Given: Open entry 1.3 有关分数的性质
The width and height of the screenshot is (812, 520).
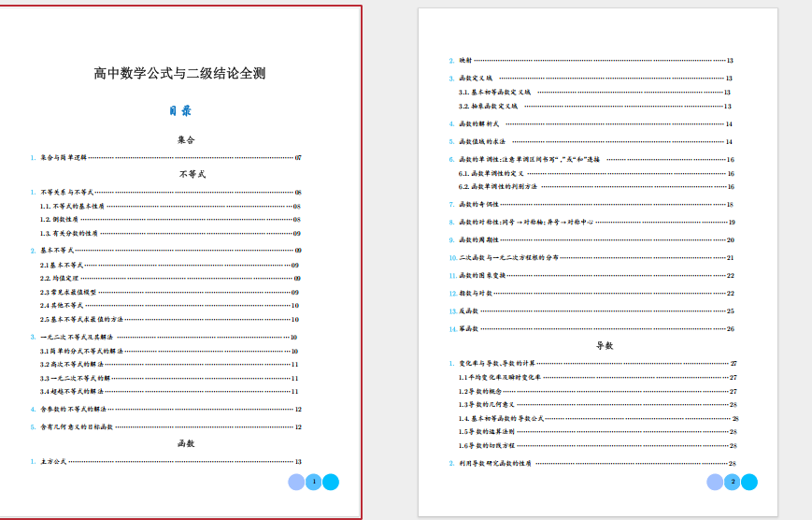Looking at the screenshot, I should click(x=170, y=233).
